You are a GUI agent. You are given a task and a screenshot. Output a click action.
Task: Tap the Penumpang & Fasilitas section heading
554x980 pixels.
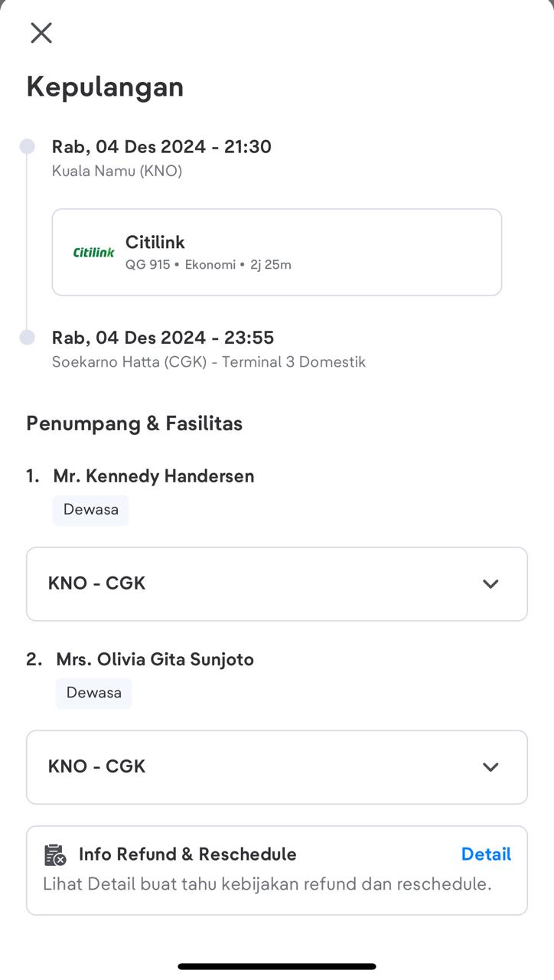[x=135, y=423]
